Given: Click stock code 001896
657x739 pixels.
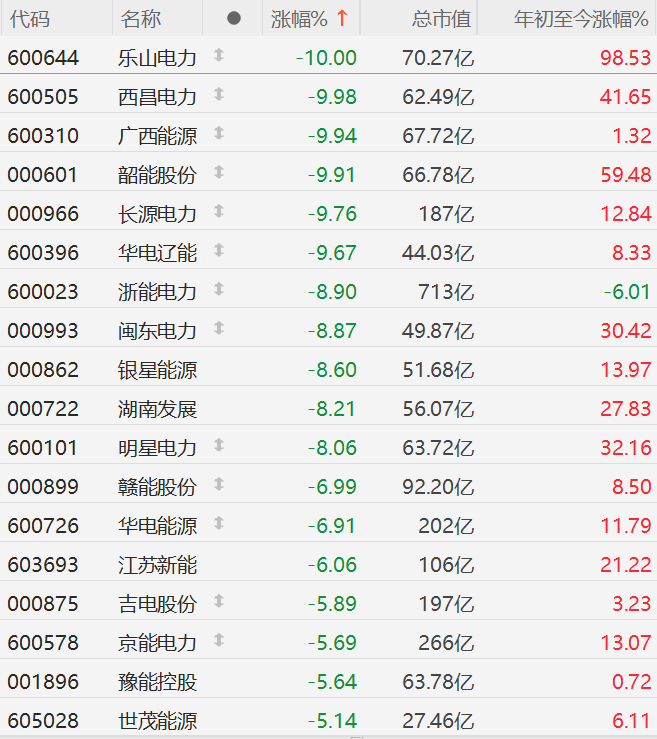Looking at the screenshot, I should (43, 682).
